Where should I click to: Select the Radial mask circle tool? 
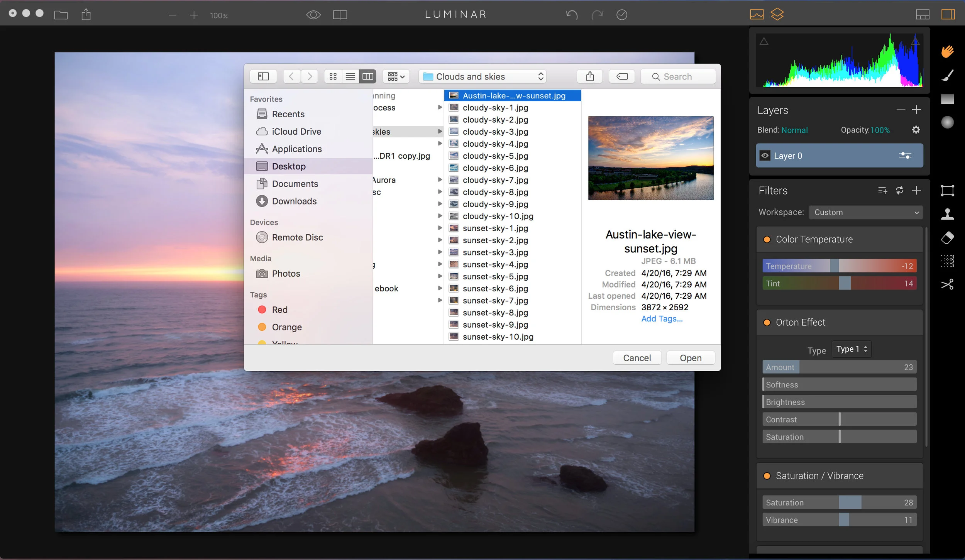(947, 122)
